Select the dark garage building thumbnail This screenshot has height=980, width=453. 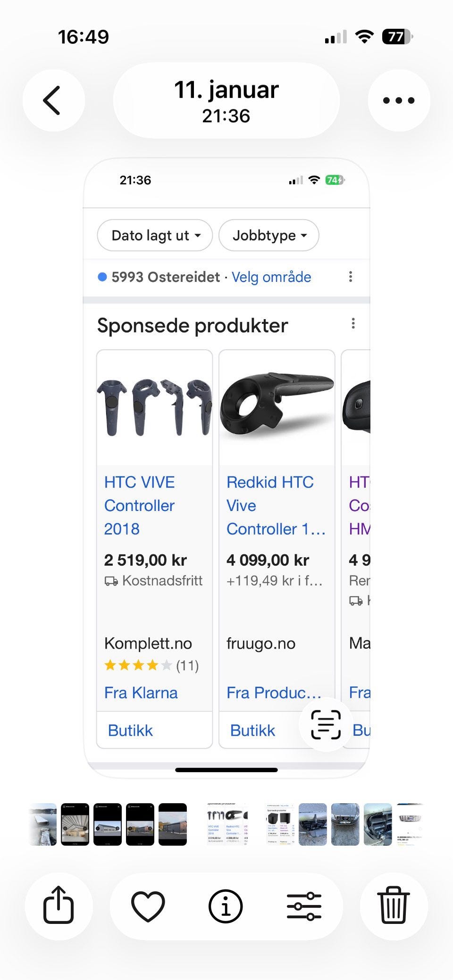point(173,824)
